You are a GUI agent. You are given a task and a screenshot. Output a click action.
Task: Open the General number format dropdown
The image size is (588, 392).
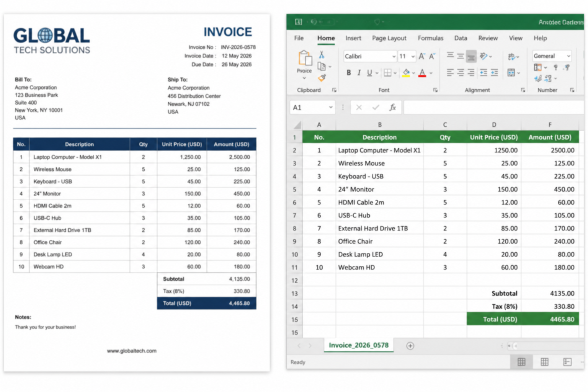click(568, 56)
